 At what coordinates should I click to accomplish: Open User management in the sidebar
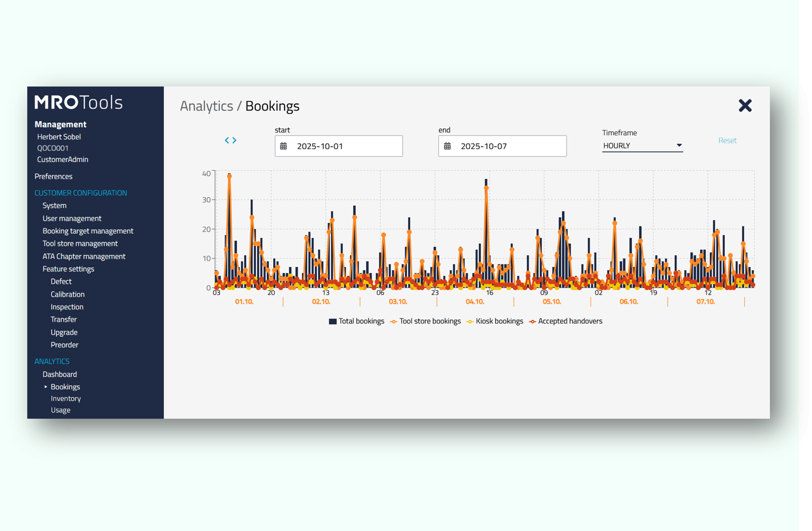click(x=72, y=218)
